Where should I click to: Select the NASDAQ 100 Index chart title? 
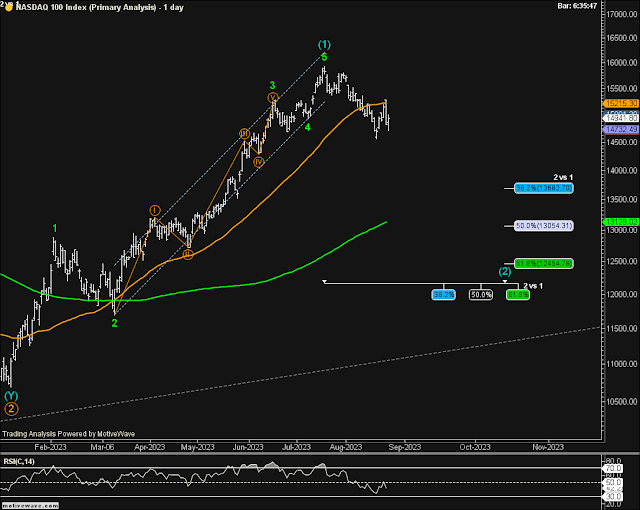(100, 7)
